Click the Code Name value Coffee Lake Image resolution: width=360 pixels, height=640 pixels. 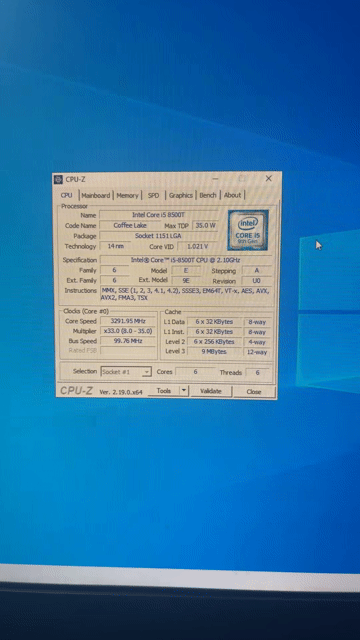(129, 225)
